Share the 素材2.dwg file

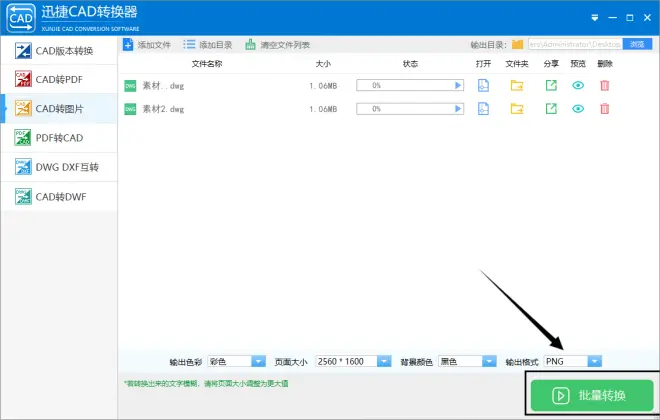pyautogui.click(x=551, y=109)
